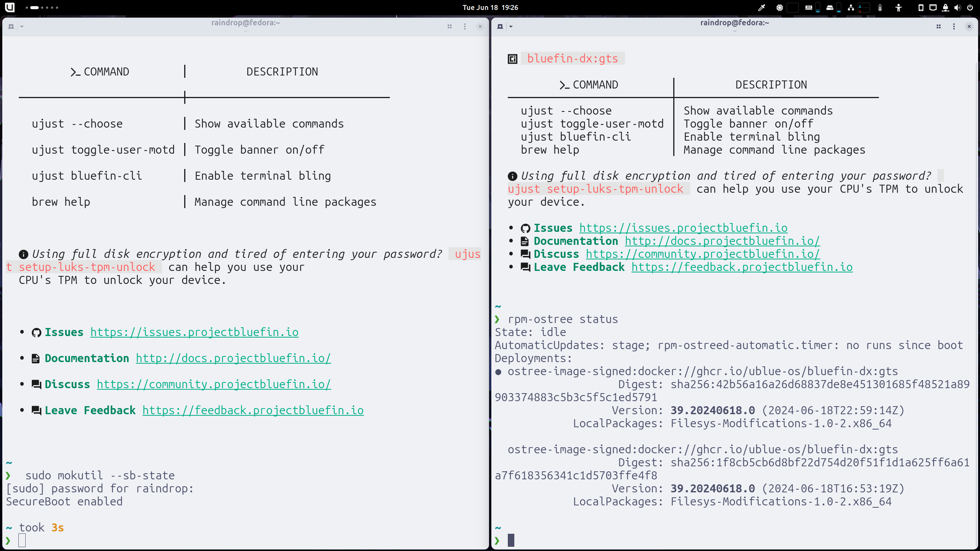Open tab overview grid in right terminal
The height and width of the screenshot is (551, 980).
(x=939, y=26)
